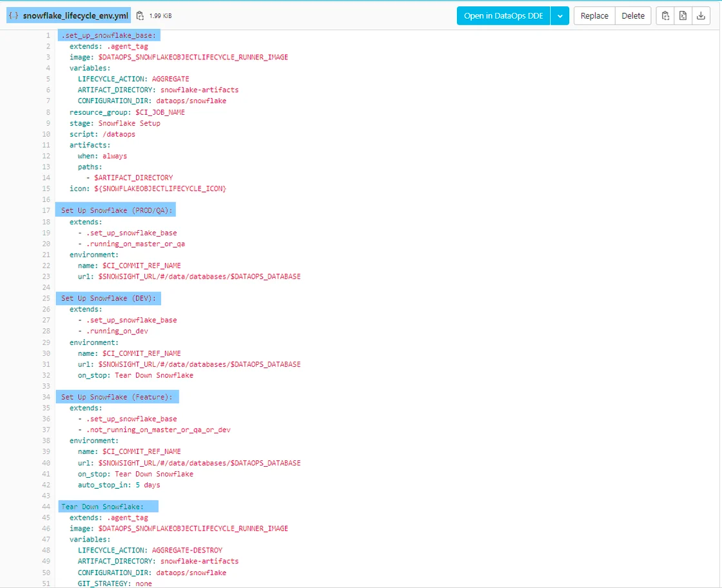The width and height of the screenshot is (722, 588).
Task: Click icon: ${SNOWFLAKEOBJECTLIFECYCLE_ICON} line
Action: click(148, 189)
